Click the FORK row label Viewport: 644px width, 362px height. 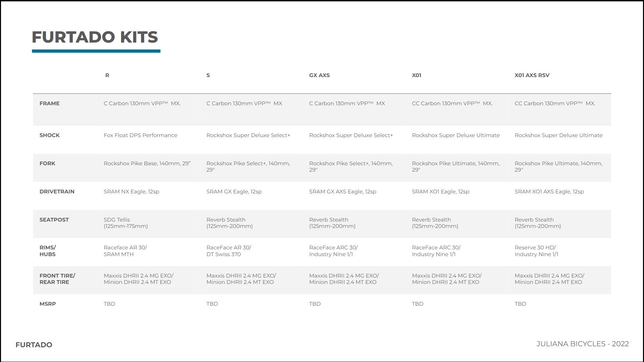(47, 164)
